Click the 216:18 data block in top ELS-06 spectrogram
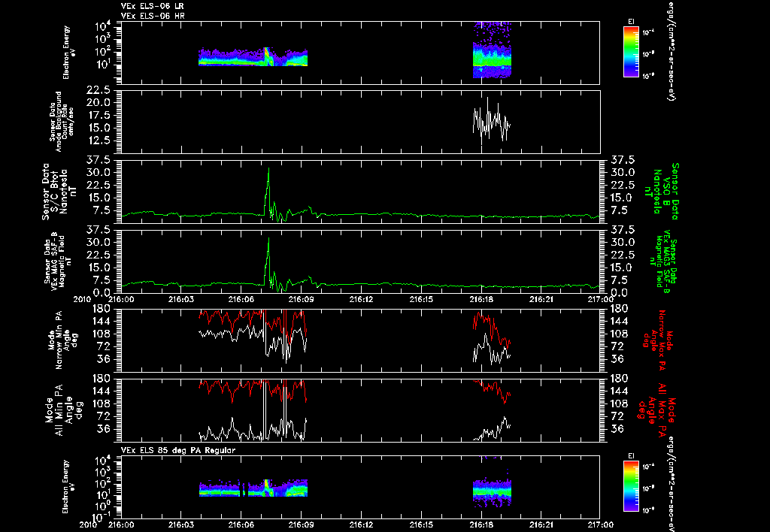 point(492,50)
